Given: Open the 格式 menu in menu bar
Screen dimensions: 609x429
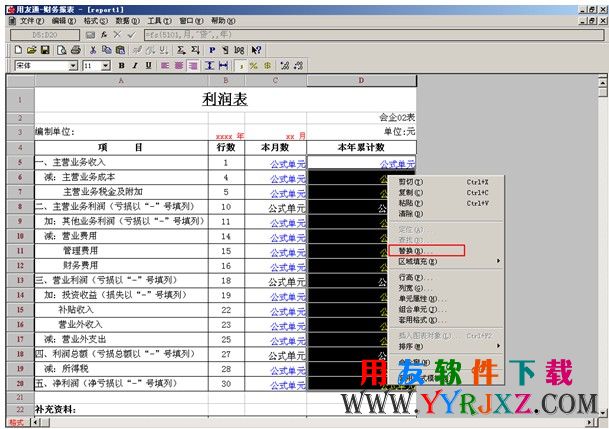Looking at the screenshot, I should 96,21.
